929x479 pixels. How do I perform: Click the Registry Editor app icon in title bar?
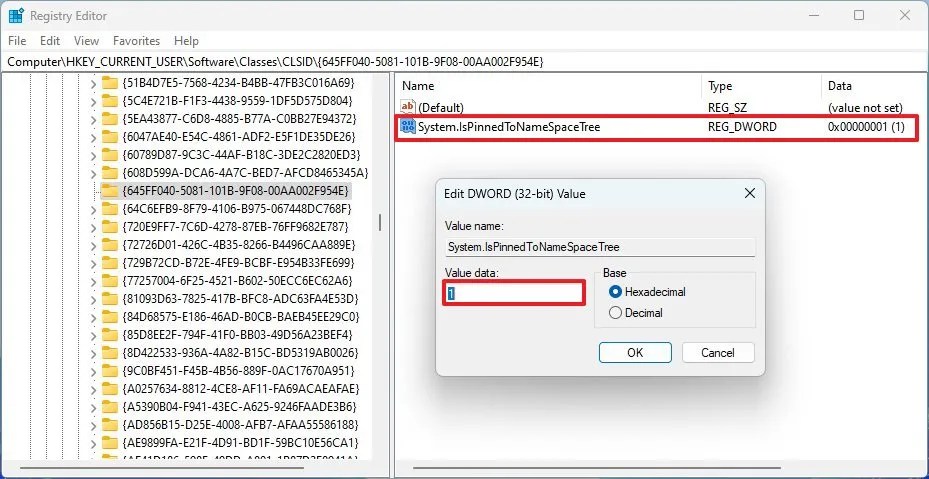pos(16,16)
